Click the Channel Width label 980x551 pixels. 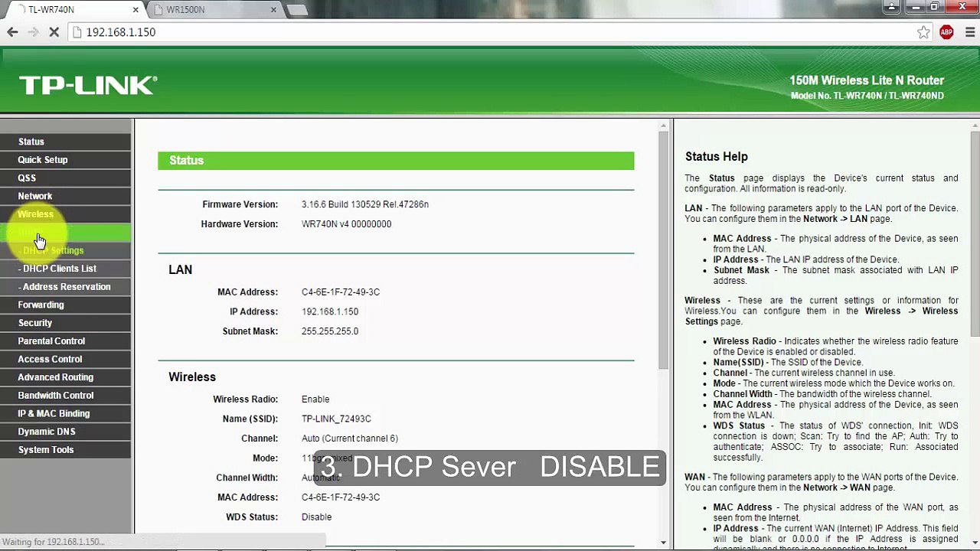247,478
